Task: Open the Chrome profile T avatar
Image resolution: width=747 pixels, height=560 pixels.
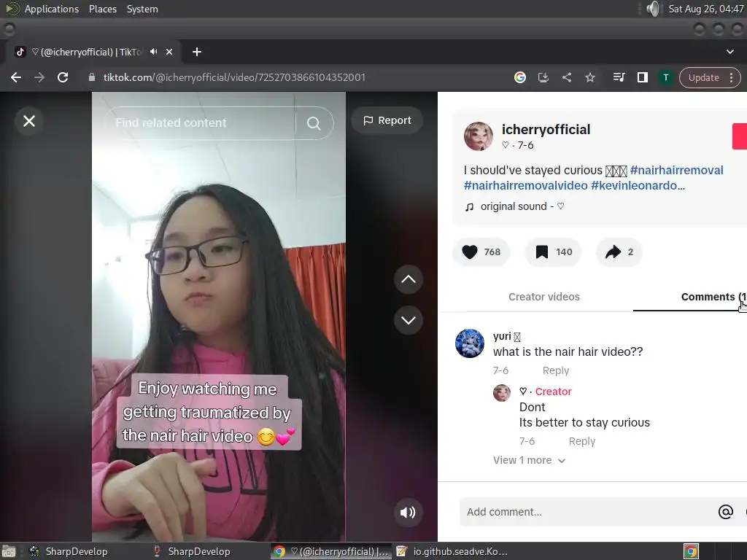Action: click(666, 77)
